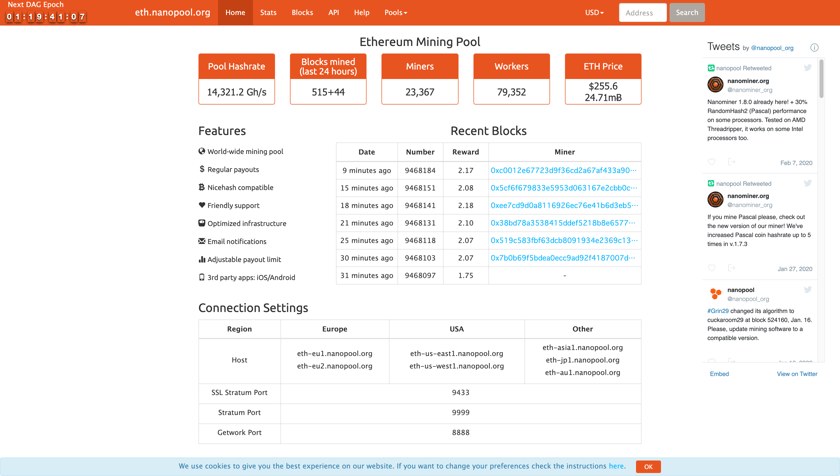Image resolution: width=840 pixels, height=476 pixels.
Task: Click the Search button
Action: tap(687, 12)
